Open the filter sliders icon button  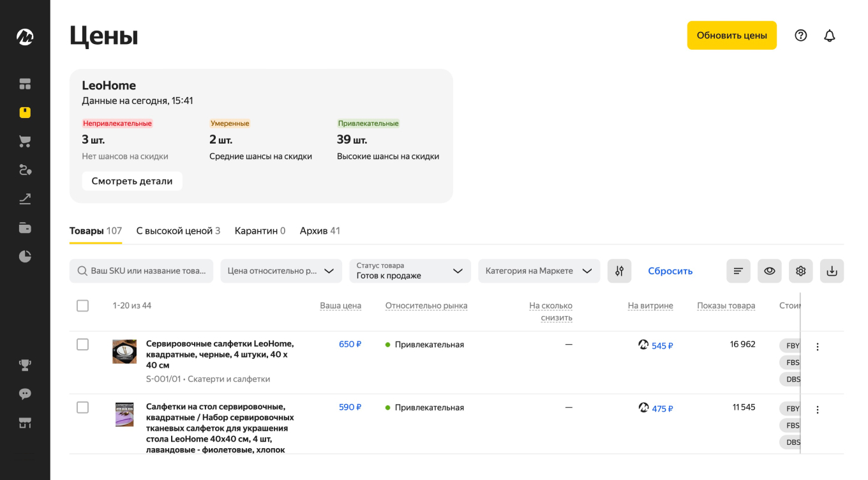[x=619, y=271]
